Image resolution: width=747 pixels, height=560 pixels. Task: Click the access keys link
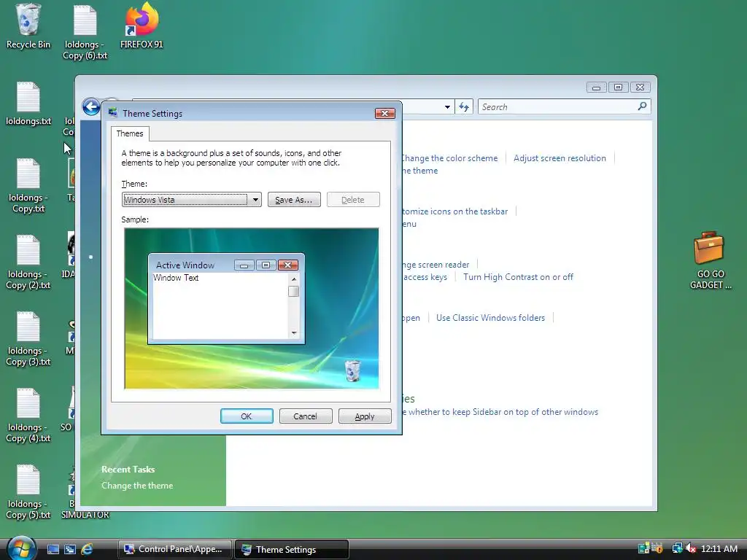[425, 276]
